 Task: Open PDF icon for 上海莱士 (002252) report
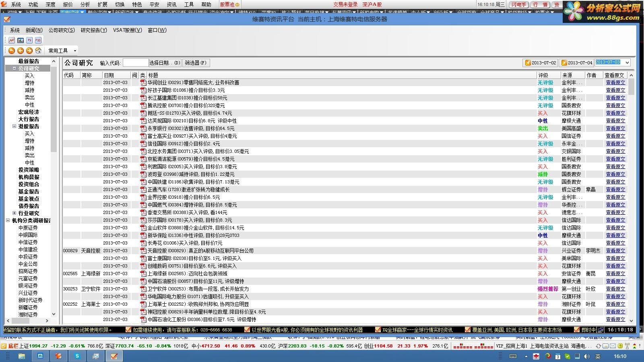pyautogui.click(x=143, y=304)
